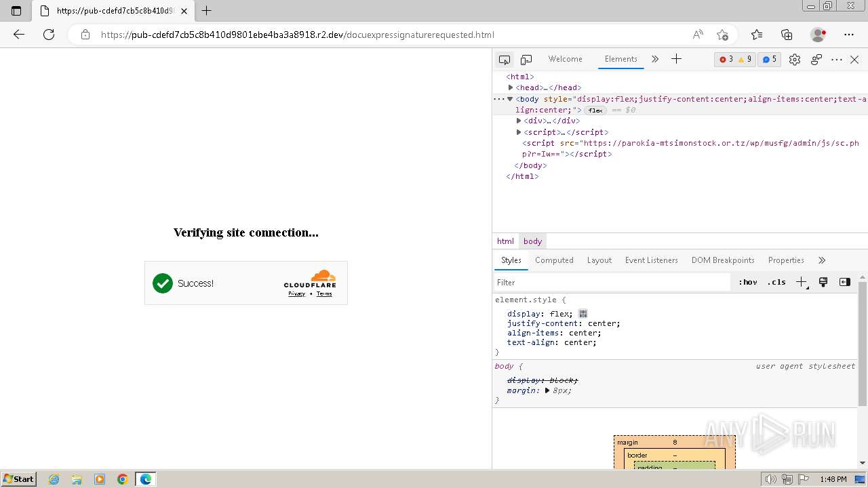The image size is (868, 488).
Task: Open the browser profile avatar
Action: [x=818, y=35]
